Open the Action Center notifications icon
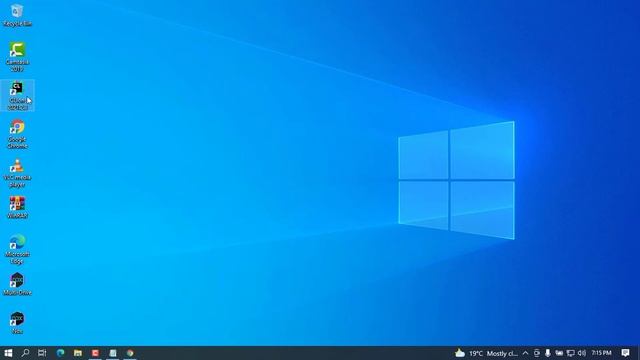Image resolution: width=640 pixels, height=360 pixels. [x=625, y=353]
